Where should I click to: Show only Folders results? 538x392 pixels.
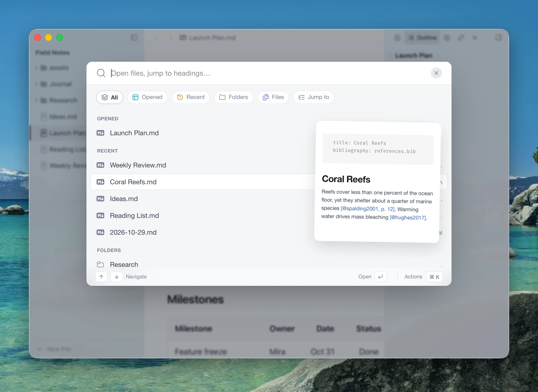(233, 97)
